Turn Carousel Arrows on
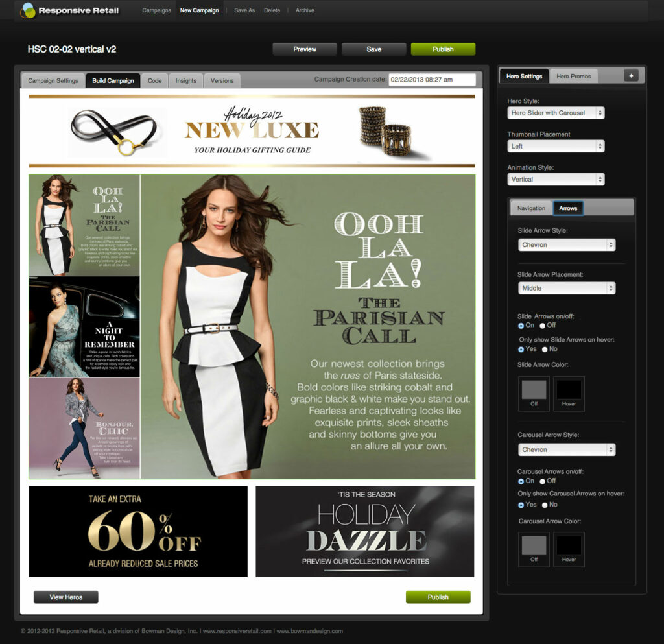 (521, 481)
